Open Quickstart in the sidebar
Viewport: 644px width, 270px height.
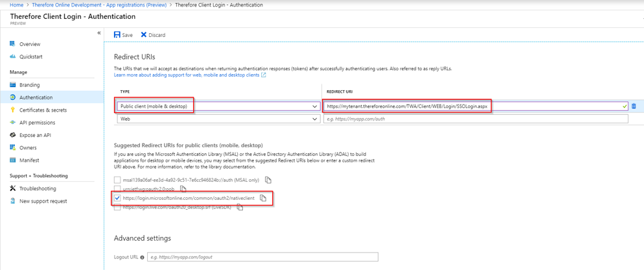pyautogui.click(x=31, y=56)
